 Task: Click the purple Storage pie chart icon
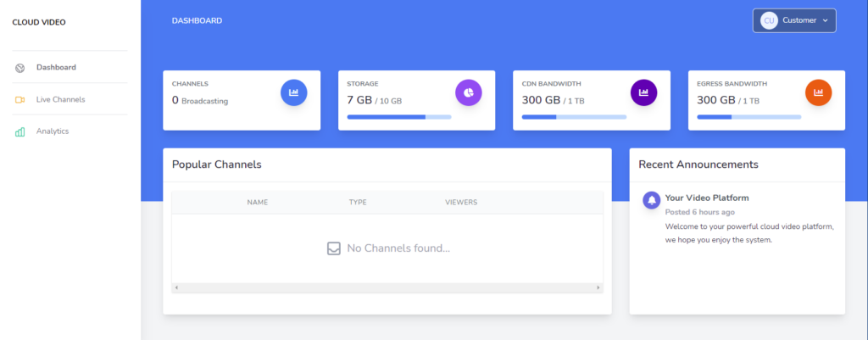[468, 92]
